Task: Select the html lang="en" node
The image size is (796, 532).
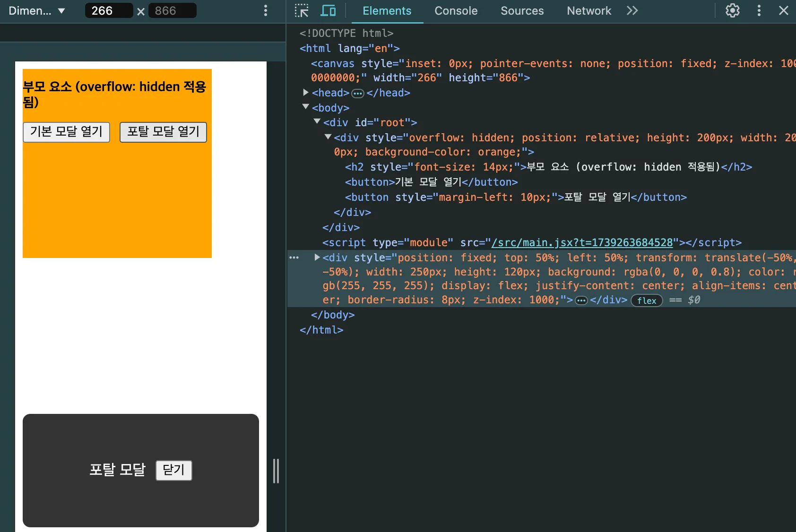Action: 349,48
